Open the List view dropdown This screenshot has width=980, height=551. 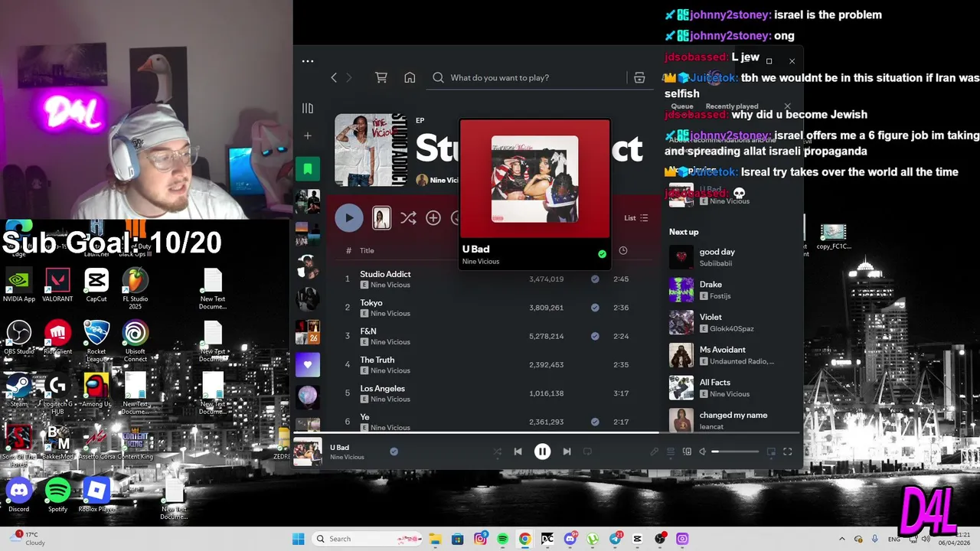tap(635, 218)
